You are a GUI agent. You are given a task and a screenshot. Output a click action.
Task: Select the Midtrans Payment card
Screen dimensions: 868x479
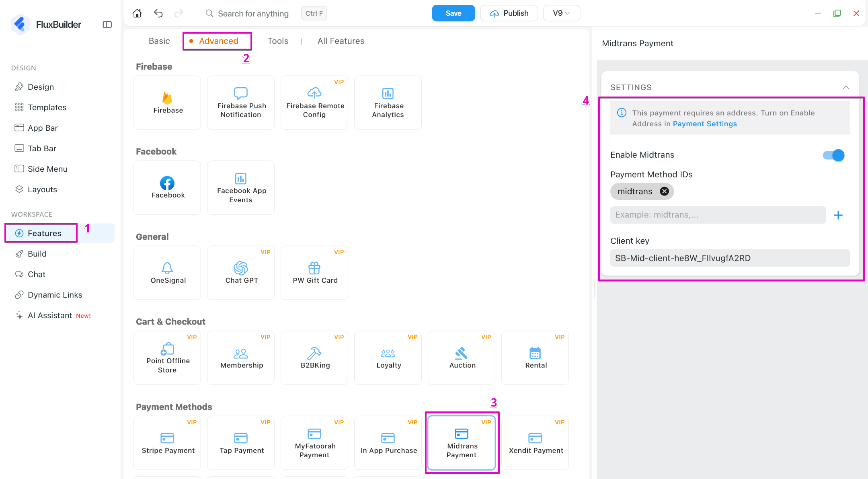(462, 443)
